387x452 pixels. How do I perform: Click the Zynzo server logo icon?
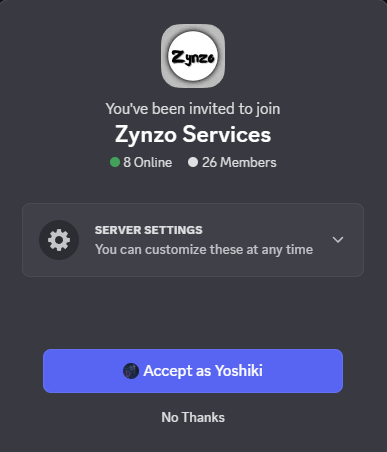click(193, 56)
